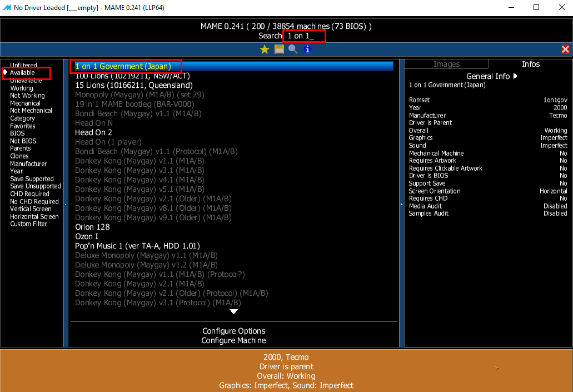
Task: Click the General Info next arrow
Action: 515,76
